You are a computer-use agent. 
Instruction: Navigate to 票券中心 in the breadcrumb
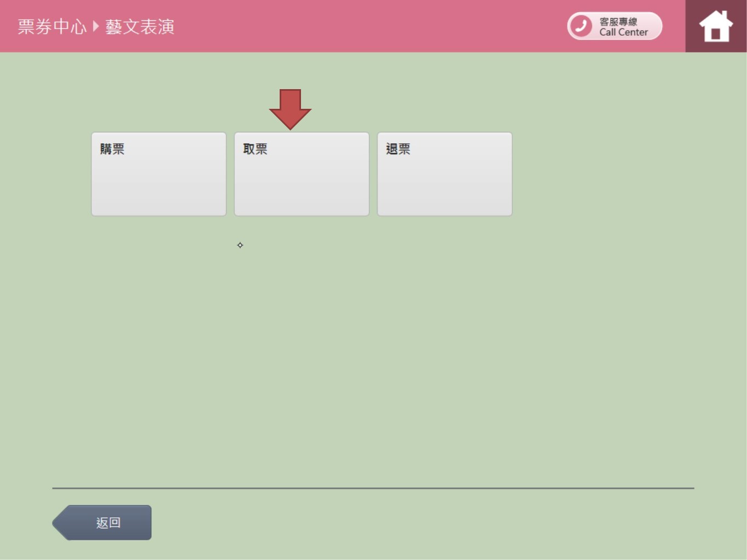[x=52, y=26]
